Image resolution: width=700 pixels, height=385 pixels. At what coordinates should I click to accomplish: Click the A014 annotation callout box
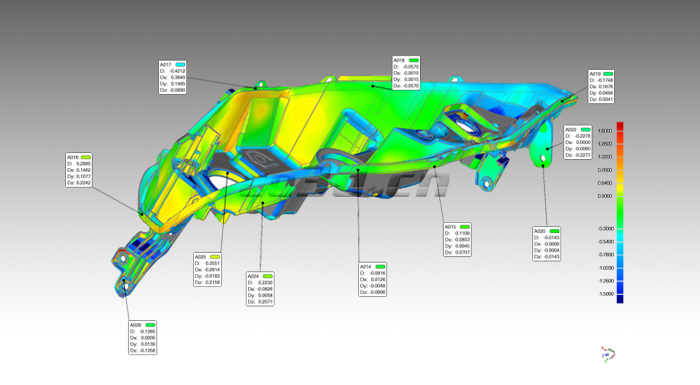tap(372, 280)
